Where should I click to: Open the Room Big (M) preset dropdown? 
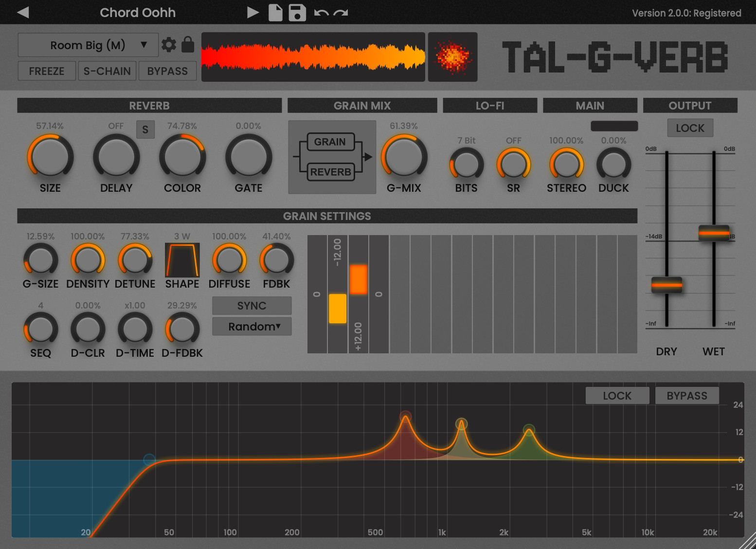tap(88, 45)
